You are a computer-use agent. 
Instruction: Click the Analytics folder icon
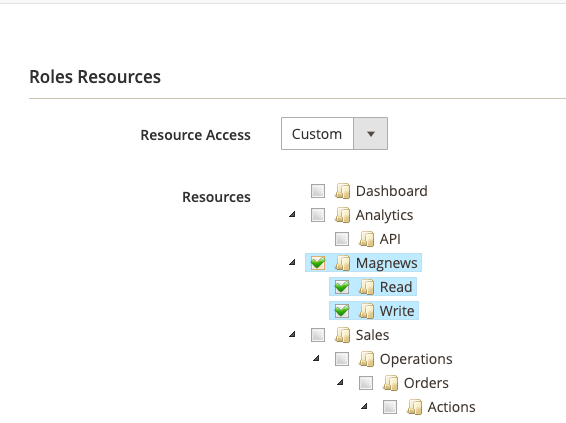343,215
